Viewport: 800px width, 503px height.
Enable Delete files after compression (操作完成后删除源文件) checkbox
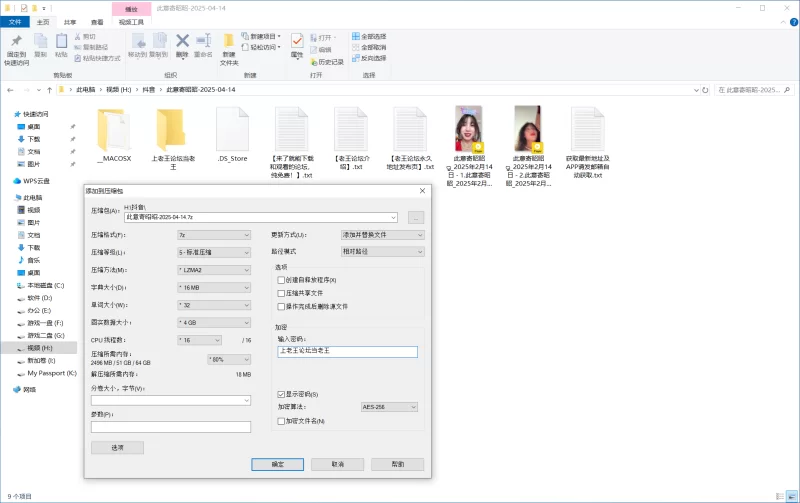coord(281,307)
